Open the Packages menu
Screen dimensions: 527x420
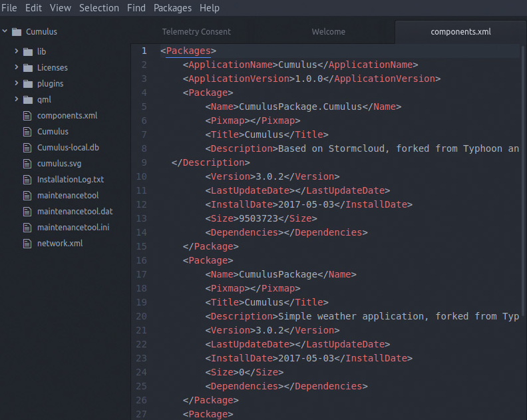point(172,8)
